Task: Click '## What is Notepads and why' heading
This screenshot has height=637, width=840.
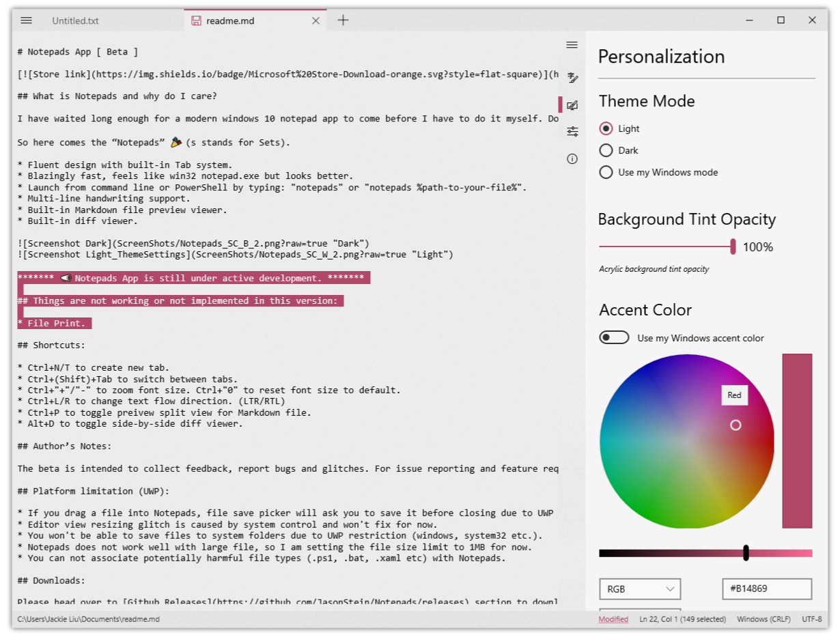Action: pyautogui.click(x=117, y=96)
